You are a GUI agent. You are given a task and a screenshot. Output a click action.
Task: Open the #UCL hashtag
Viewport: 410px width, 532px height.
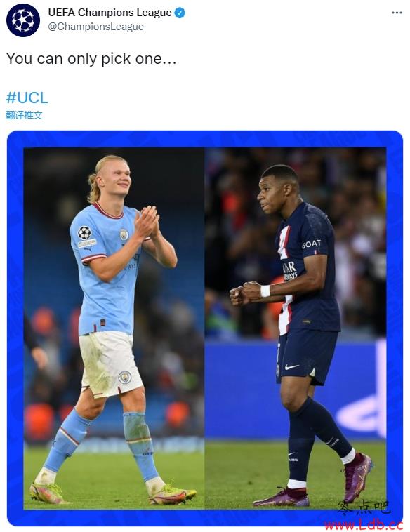(x=27, y=98)
